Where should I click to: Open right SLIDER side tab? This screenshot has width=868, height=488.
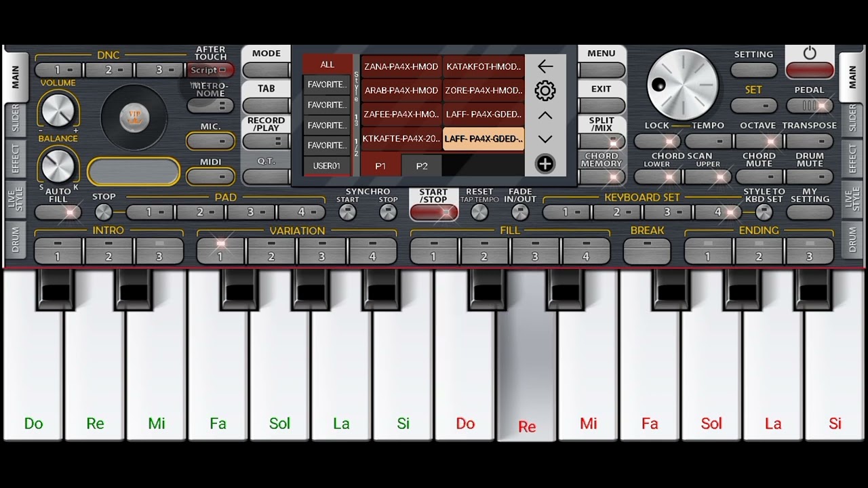tap(852, 119)
